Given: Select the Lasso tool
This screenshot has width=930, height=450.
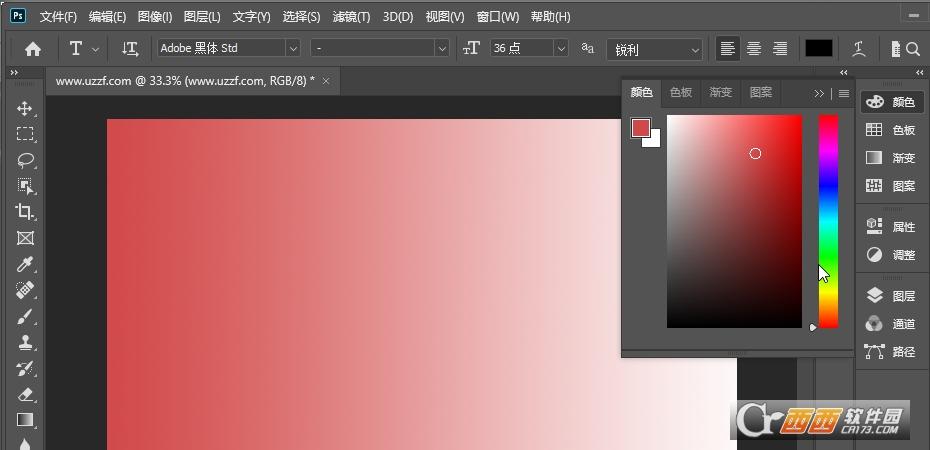Looking at the screenshot, I should point(25,160).
